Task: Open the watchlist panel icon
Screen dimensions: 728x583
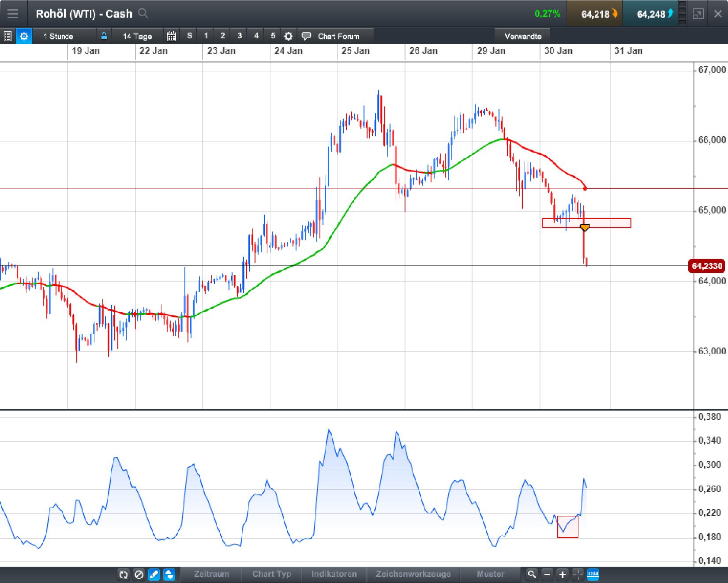Action: [x=7, y=36]
